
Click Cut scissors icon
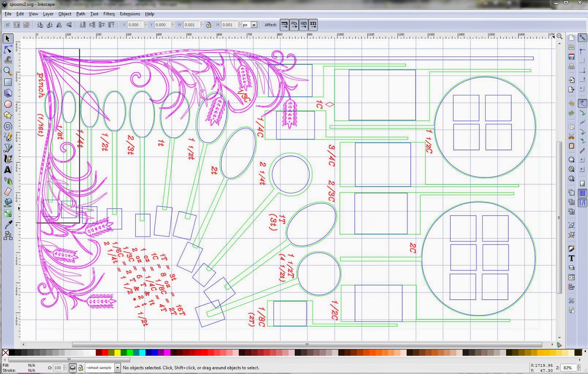coord(571,137)
